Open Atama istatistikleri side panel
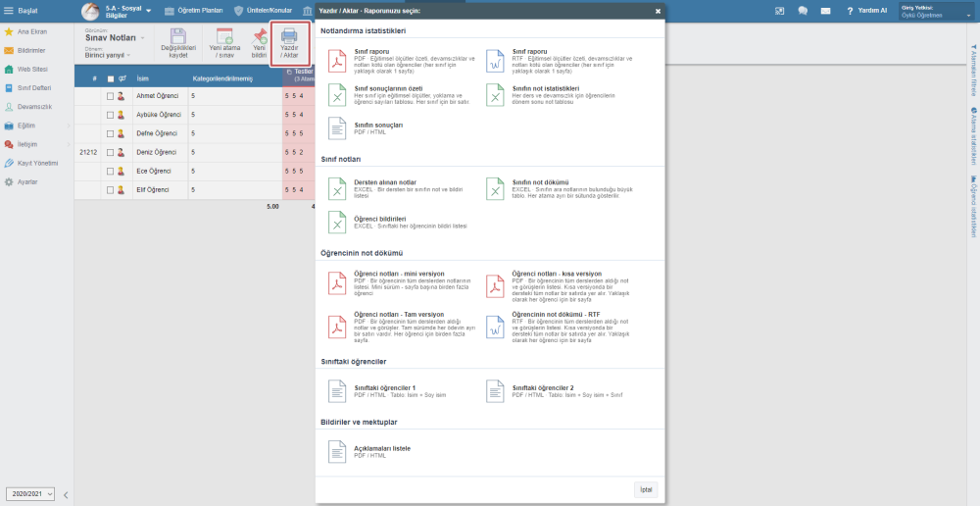 (973, 135)
